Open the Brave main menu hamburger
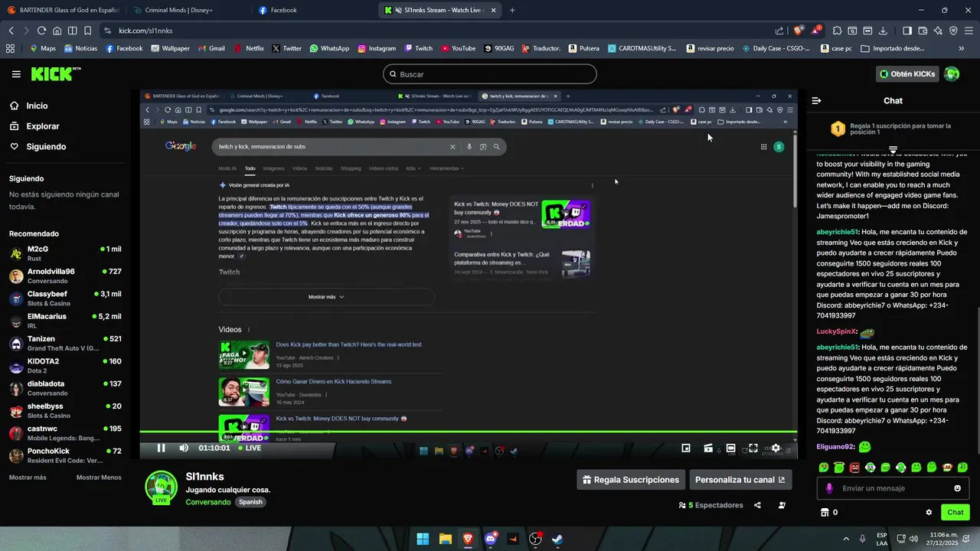Screen dimensions: 980x551 [x=969, y=31]
